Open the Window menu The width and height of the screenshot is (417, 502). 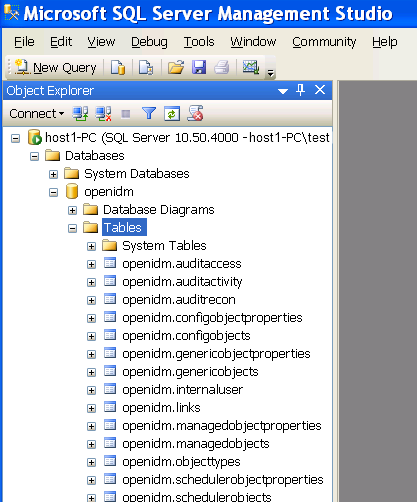(253, 42)
